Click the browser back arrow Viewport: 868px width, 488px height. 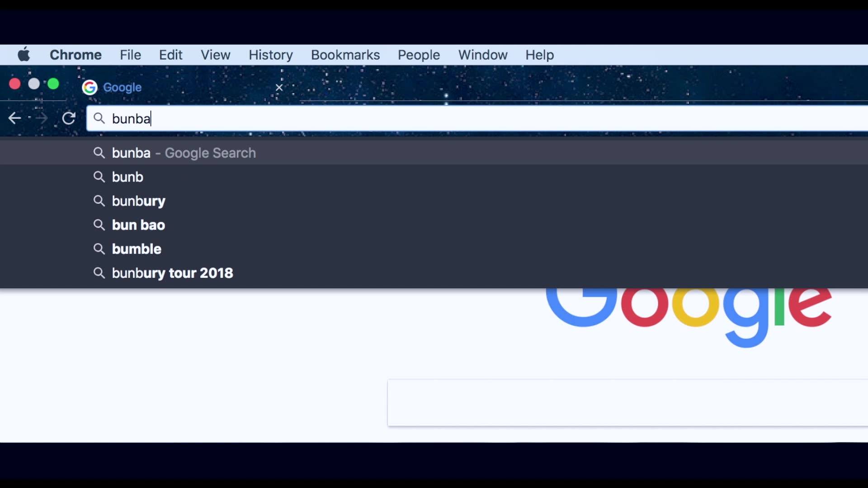click(x=14, y=118)
